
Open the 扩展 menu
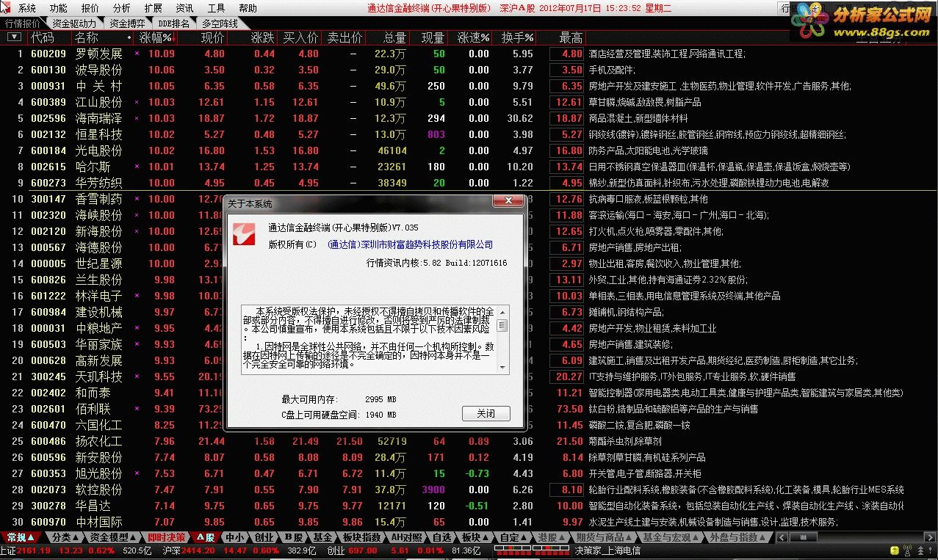coord(153,8)
